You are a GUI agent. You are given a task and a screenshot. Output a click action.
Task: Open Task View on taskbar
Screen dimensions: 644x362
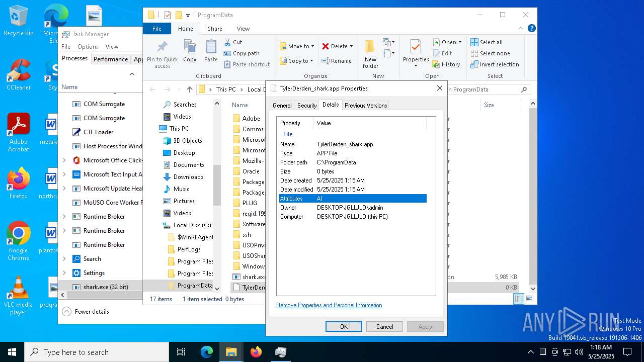(x=181, y=352)
